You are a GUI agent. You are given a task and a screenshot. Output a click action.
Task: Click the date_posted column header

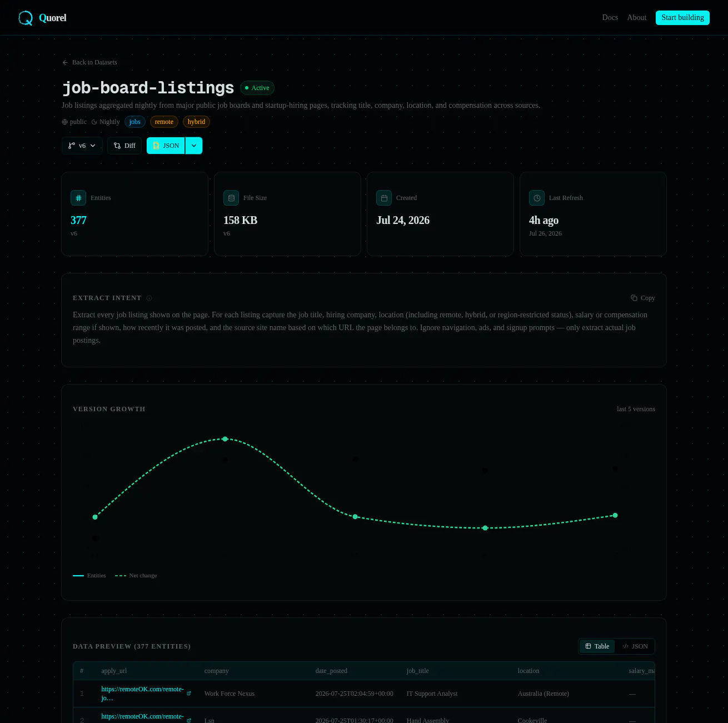(331, 671)
